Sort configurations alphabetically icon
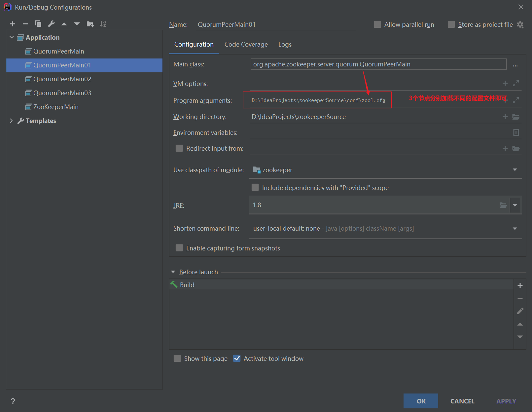The image size is (532, 412). (x=103, y=24)
